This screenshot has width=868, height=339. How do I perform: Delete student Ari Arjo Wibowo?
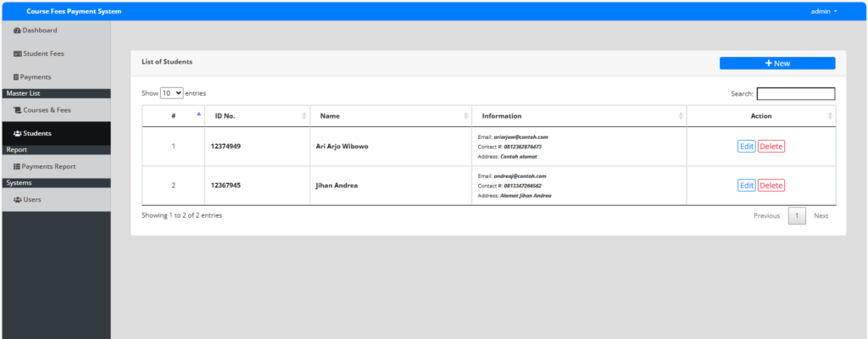pos(771,147)
